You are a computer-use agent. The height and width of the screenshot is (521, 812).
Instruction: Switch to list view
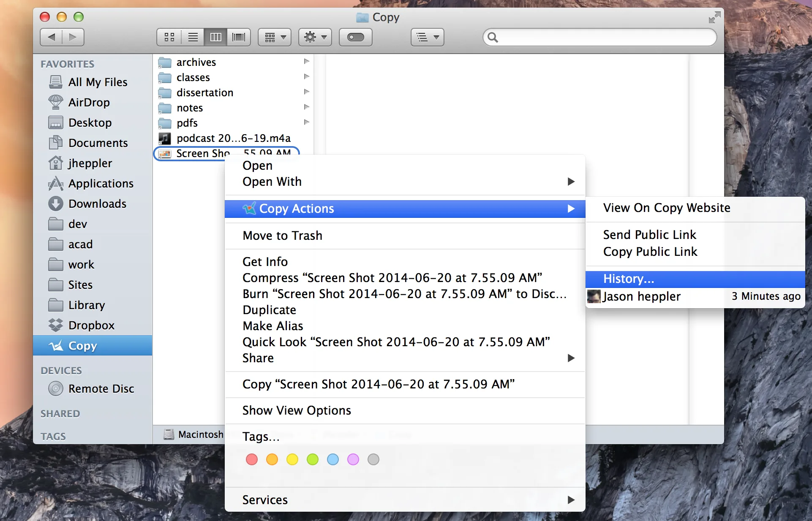193,37
